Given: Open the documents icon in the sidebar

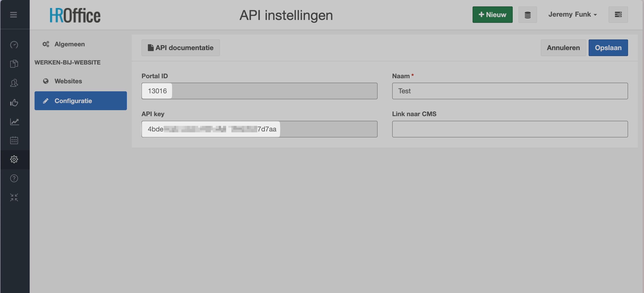Looking at the screenshot, I should 14,64.
